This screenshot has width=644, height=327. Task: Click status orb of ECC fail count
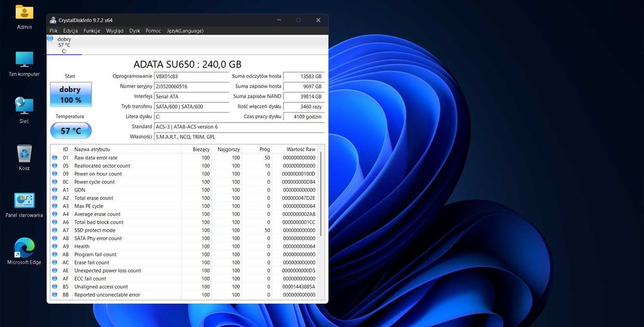pos(55,279)
